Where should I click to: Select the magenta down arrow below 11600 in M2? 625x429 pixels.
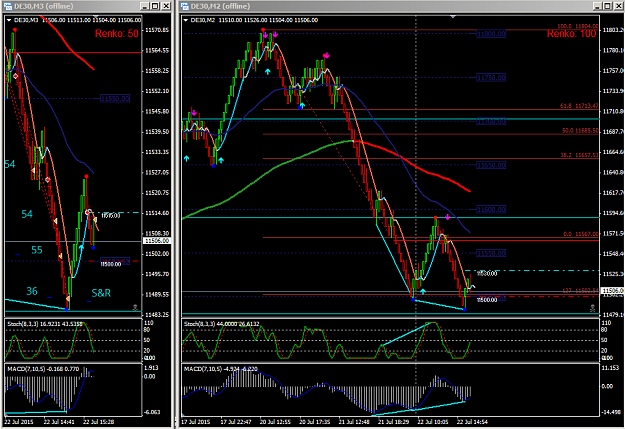tap(448, 217)
